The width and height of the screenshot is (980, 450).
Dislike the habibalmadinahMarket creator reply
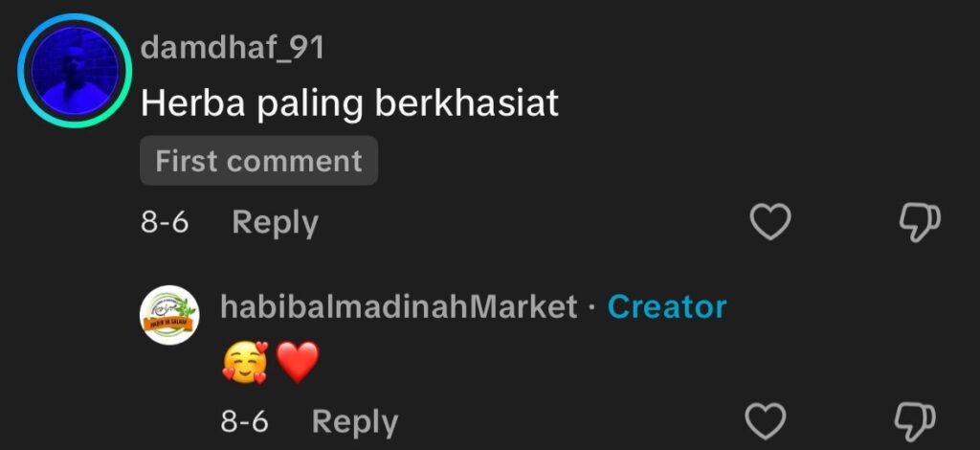pyautogui.click(x=916, y=422)
